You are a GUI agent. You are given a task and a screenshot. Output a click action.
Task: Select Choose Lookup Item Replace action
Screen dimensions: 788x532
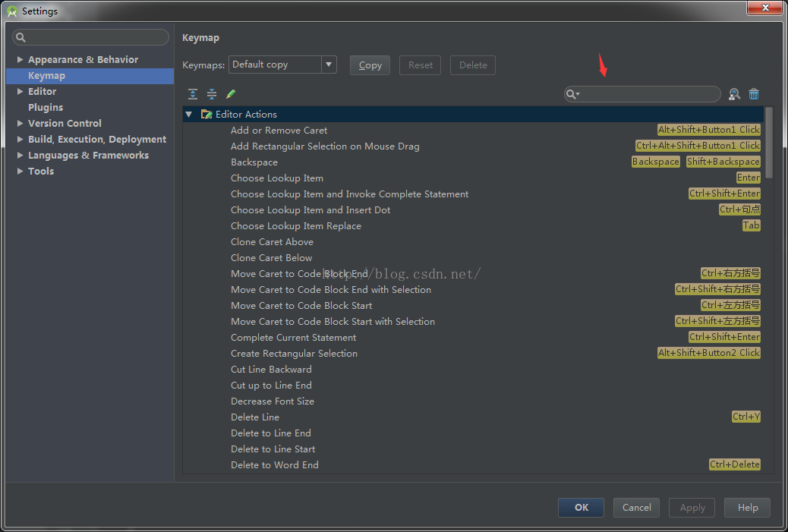473,226
